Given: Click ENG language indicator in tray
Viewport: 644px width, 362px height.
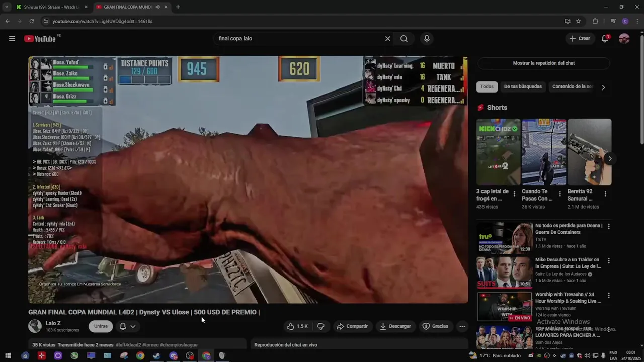Looking at the screenshot, I should (613, 356).
